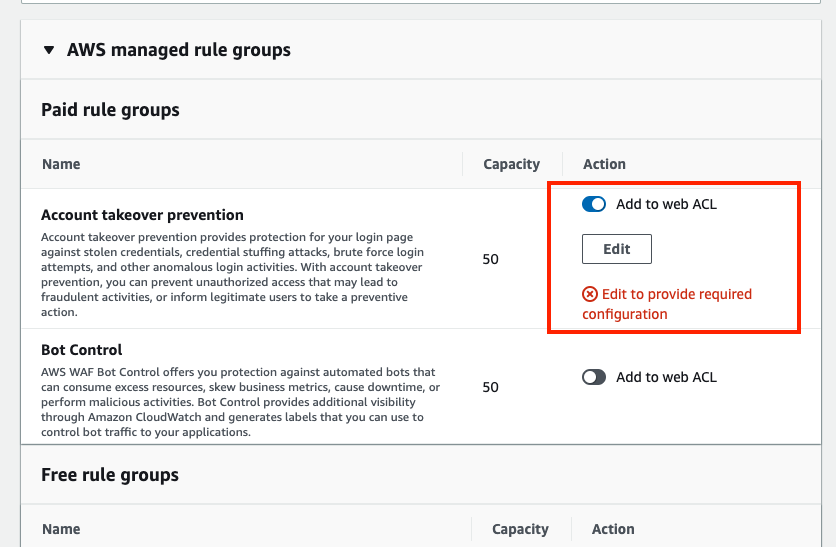Click 'Add to web ACL' label for Bot Control
The height and width of the screenshot is (547, 836).
pos(666,377)
